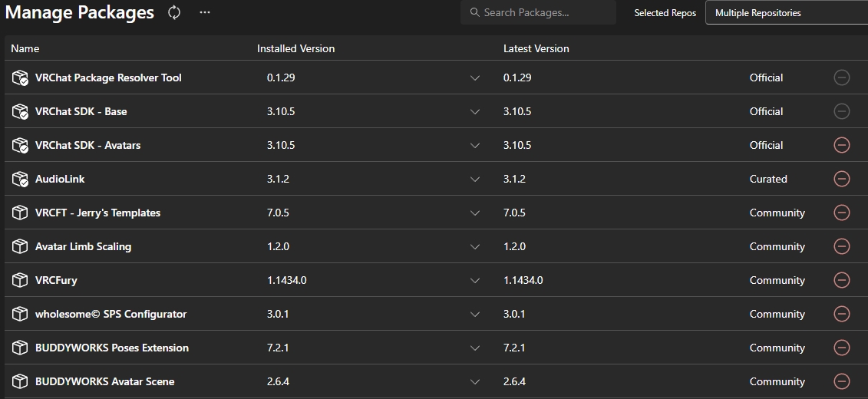Sort by the Installed Version column header

coord(295,48)
